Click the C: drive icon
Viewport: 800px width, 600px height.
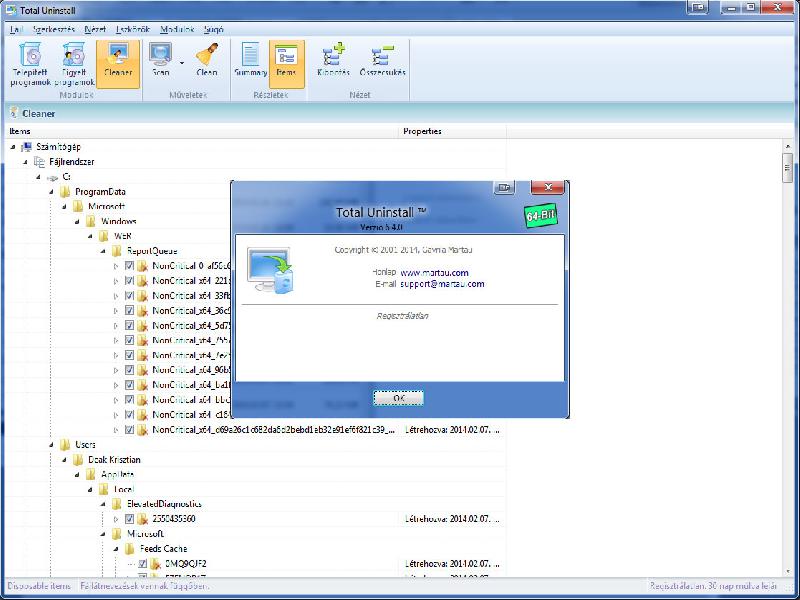tap(53, 177)
